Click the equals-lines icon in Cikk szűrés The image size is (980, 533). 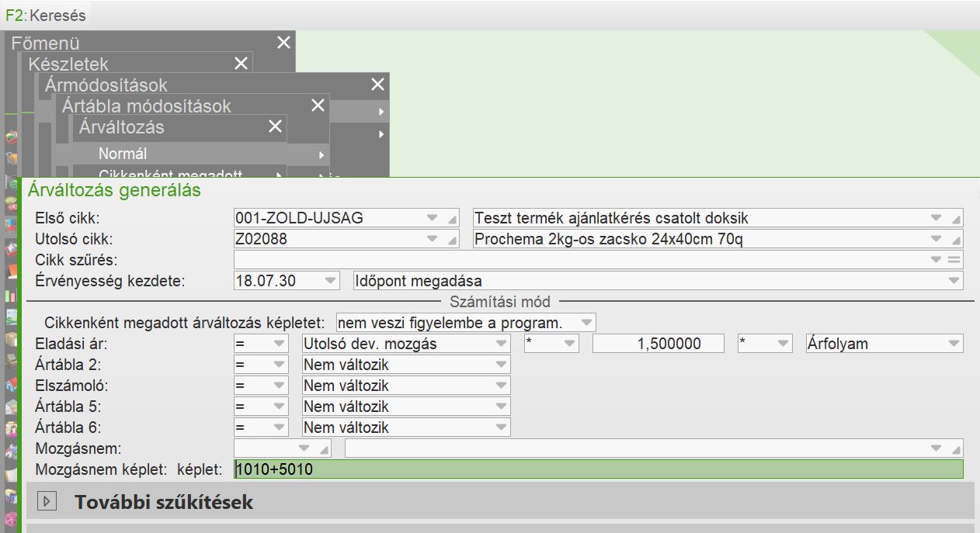coord(954,260)
